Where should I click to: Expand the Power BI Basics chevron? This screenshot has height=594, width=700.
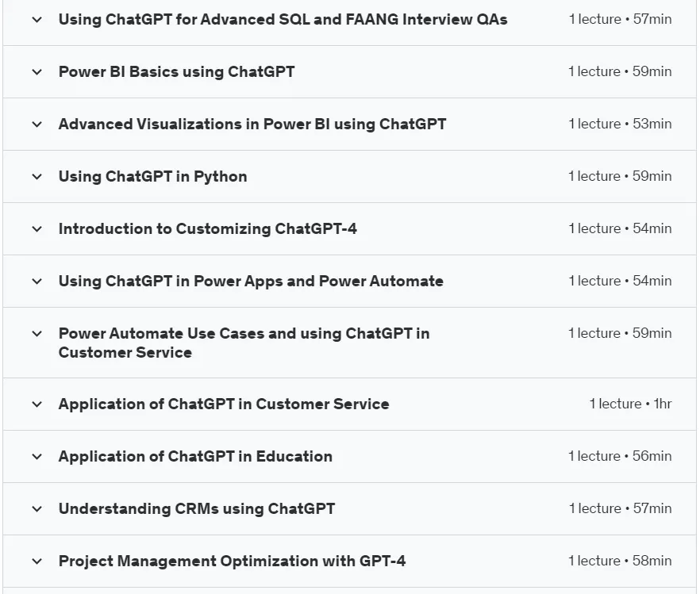pos(37,72)
